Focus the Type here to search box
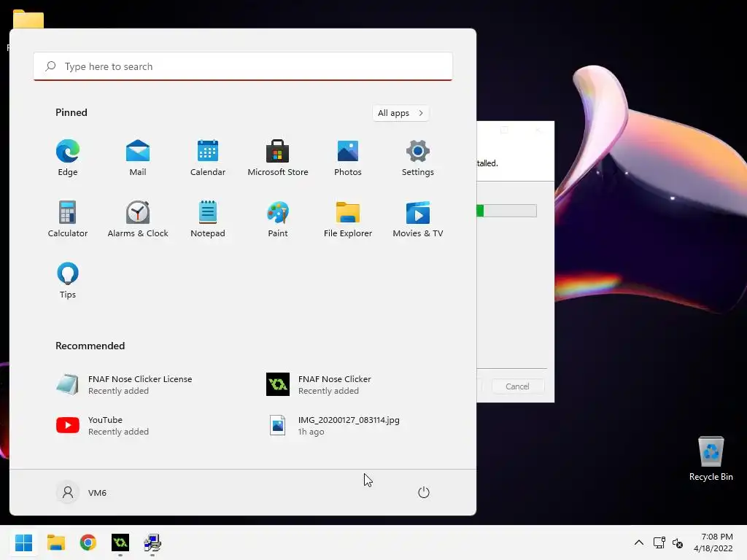Screen dimensions: 747x560 (243, 66)
